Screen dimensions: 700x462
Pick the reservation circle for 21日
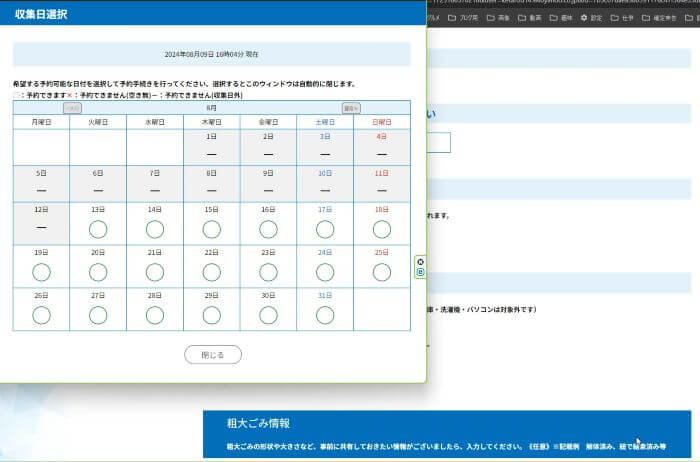click(154, 272)
